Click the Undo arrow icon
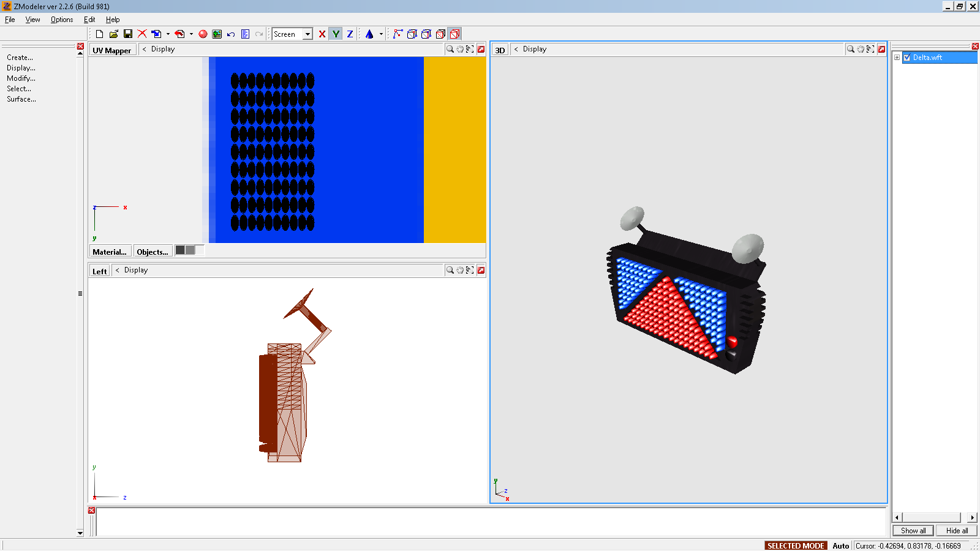Screen dimensions: 980x551 tap(231, 34)
